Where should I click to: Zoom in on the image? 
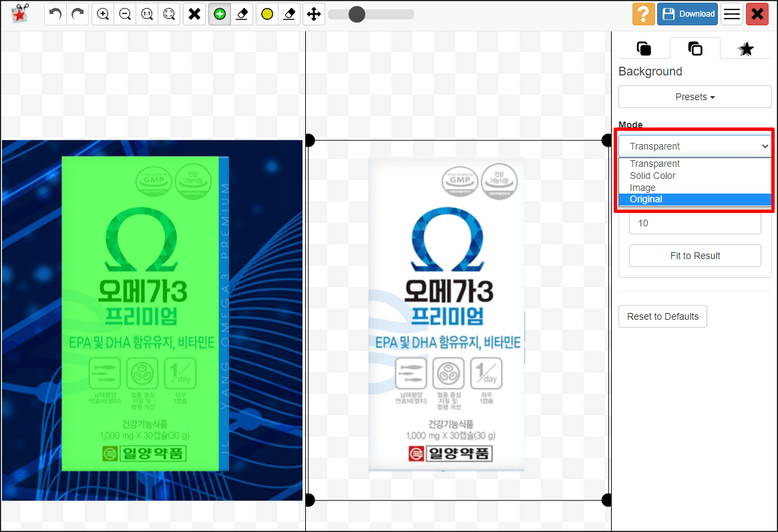pos(103,14)
